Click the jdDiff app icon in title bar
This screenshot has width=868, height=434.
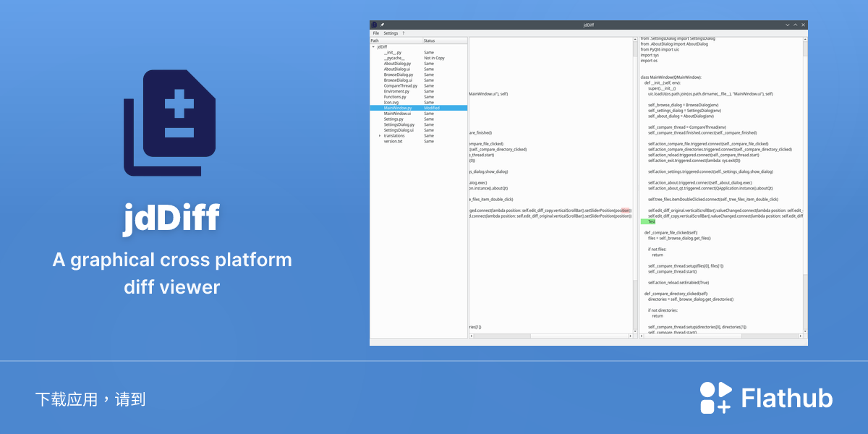(x=374, y=25)
